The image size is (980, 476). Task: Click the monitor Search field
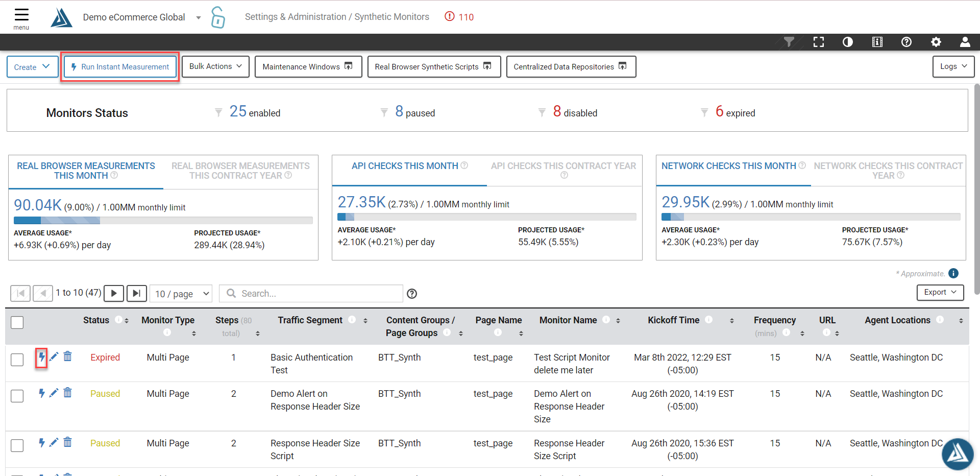tap(311, 294)
